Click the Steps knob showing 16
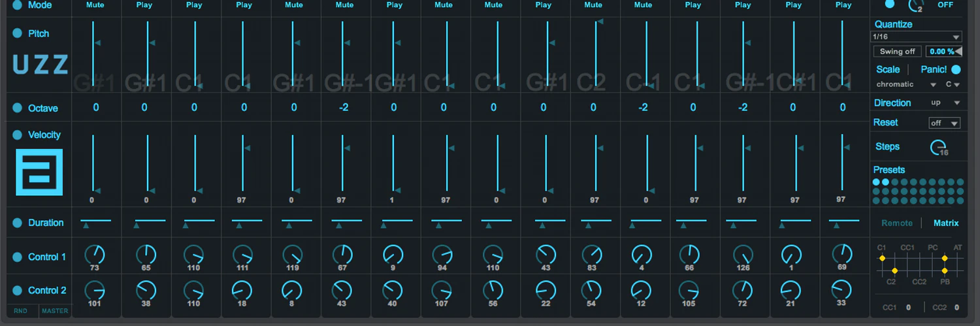The width and height of the screenshot is (980, 326). tap(938, 148)
